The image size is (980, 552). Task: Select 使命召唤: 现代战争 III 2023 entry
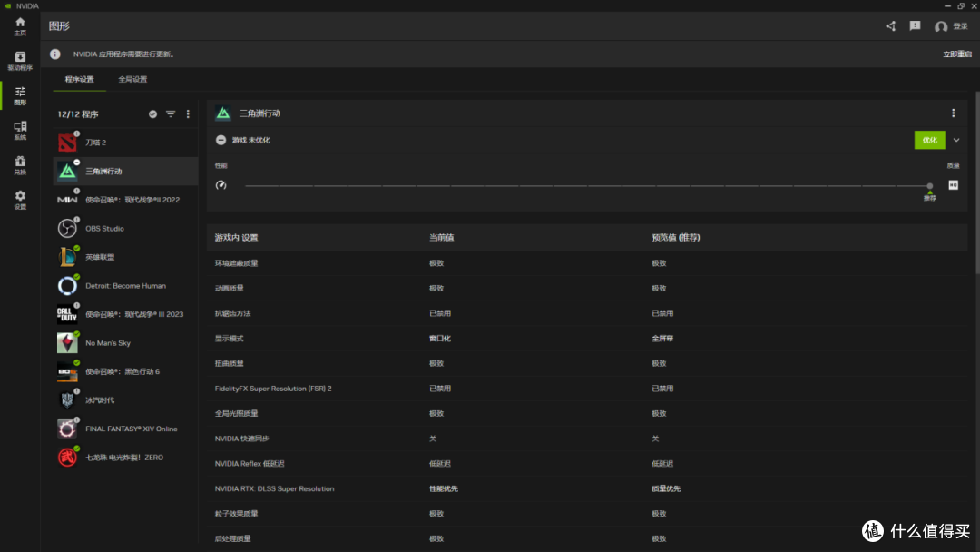125,314
